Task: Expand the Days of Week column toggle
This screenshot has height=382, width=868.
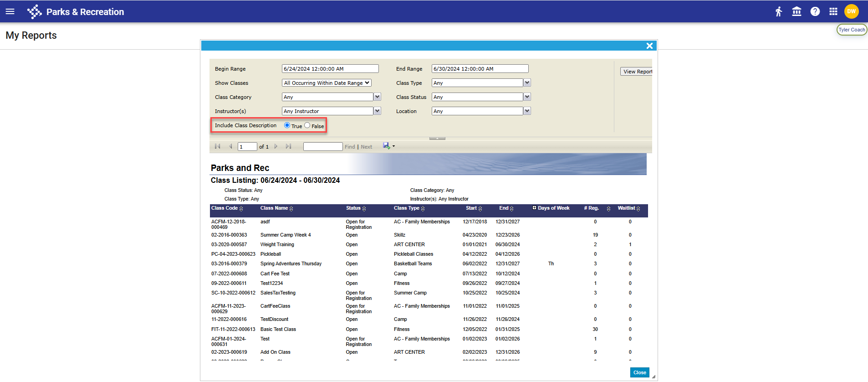Action: [x=534, y=208]
